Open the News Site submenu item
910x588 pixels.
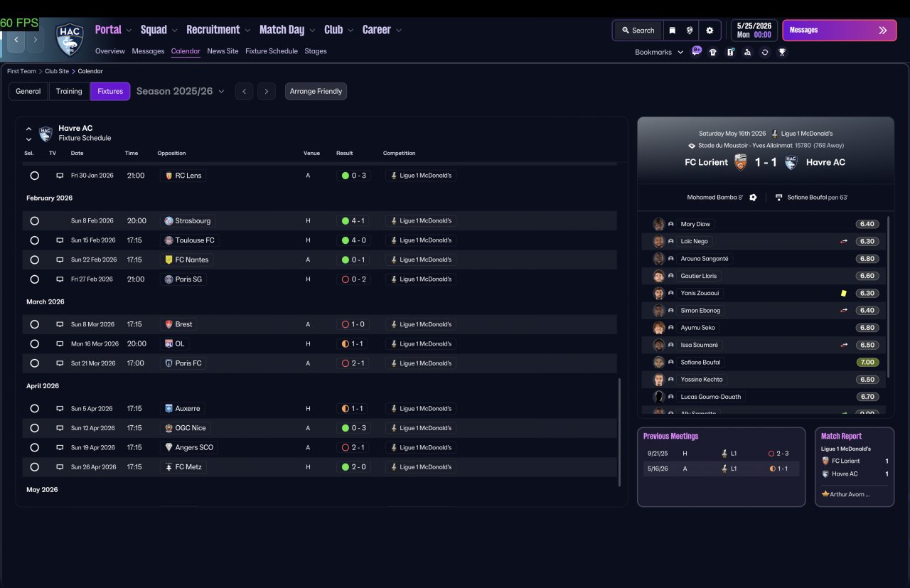tap(223, 51)
